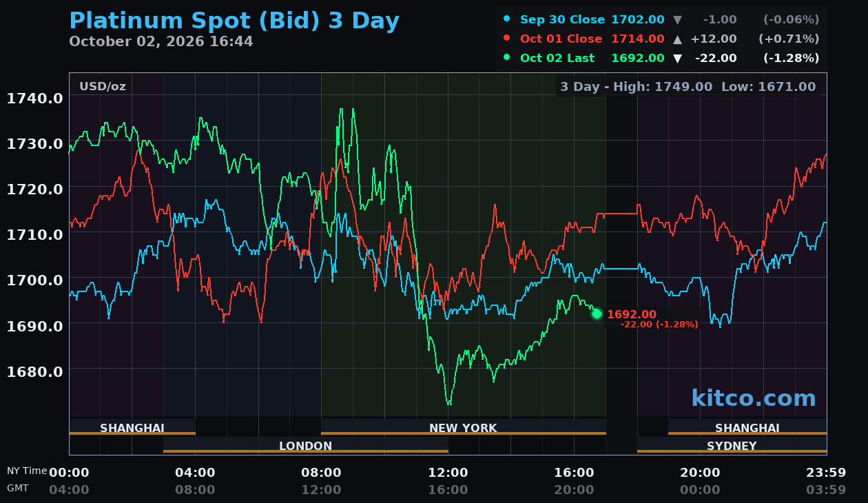Click the NEW YORK session bar

click(x=464, y=428)
